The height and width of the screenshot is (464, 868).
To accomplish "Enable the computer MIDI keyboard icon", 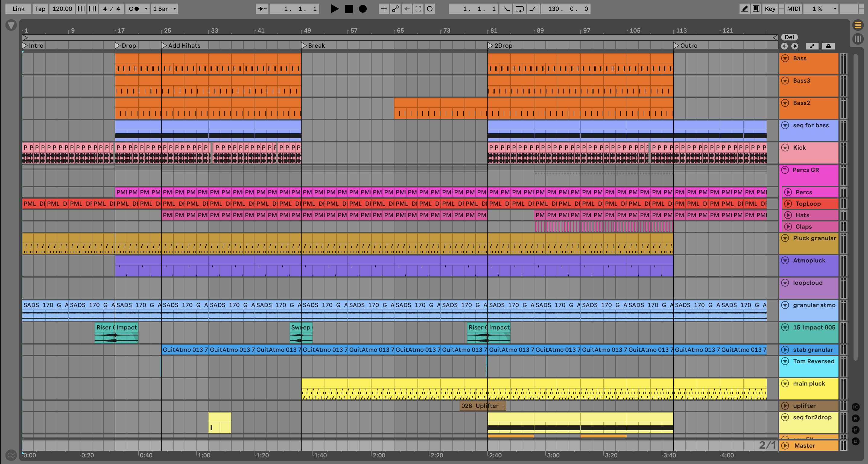I will click(756, 9).
